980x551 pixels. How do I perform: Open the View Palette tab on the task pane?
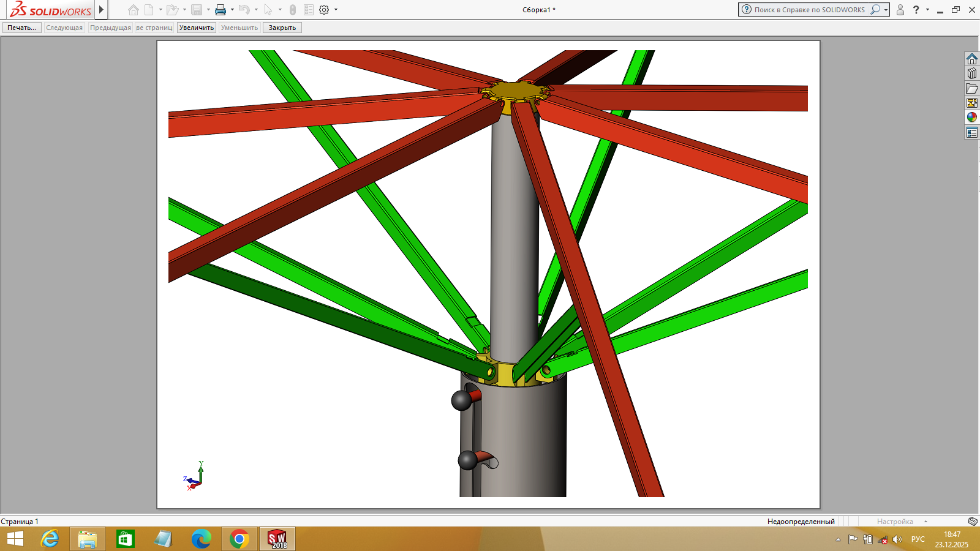[x=972, y=103]
